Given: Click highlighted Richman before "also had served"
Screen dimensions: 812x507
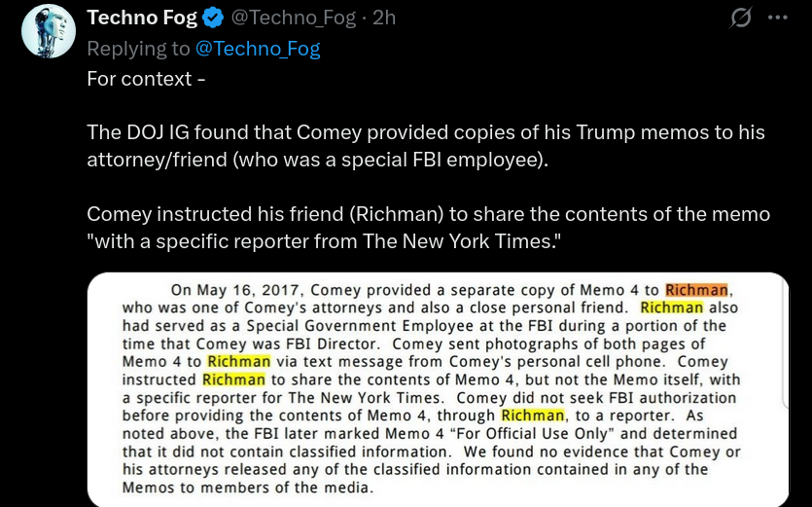Looking at the screenshot, I should (671, 308).
